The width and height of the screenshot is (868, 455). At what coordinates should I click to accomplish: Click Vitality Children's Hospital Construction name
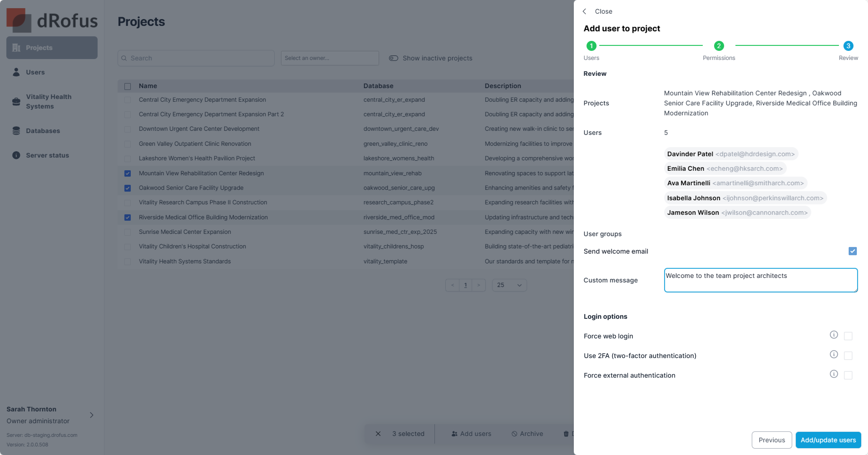pyautogui.click(x=192, y=246)
